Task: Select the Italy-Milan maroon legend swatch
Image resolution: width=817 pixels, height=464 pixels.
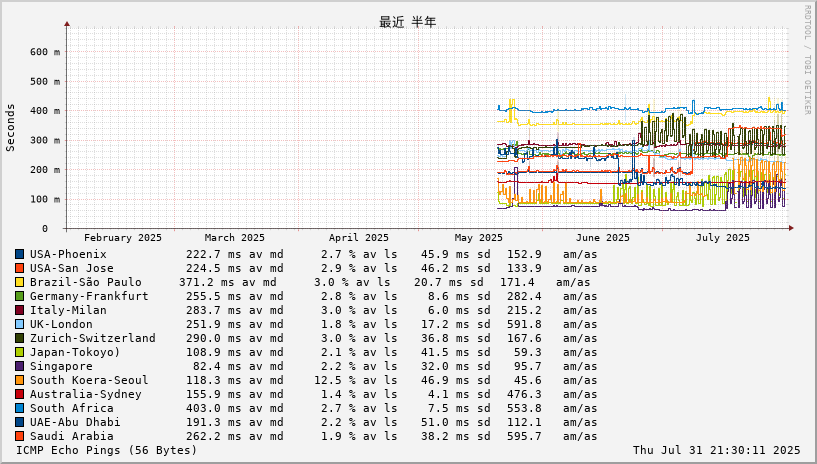Action: (x=20, y=310)
